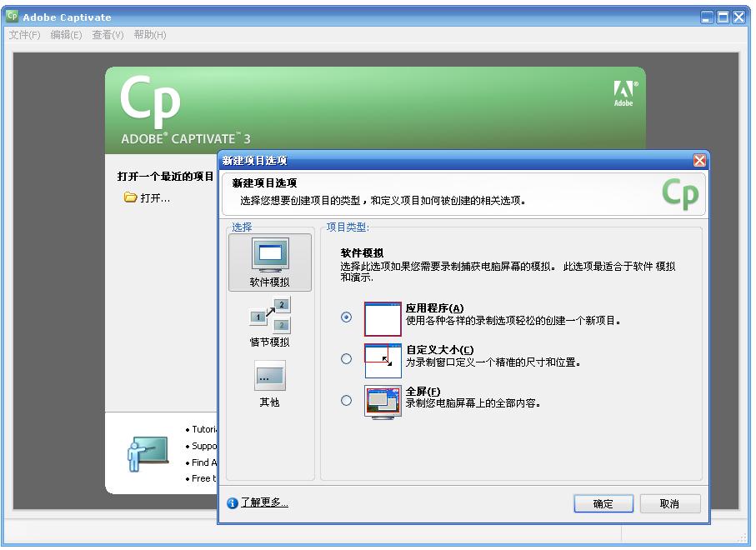Choose the 全屏(F) radio button
This screenshot has height=550, width=756.
click(346, 401)
